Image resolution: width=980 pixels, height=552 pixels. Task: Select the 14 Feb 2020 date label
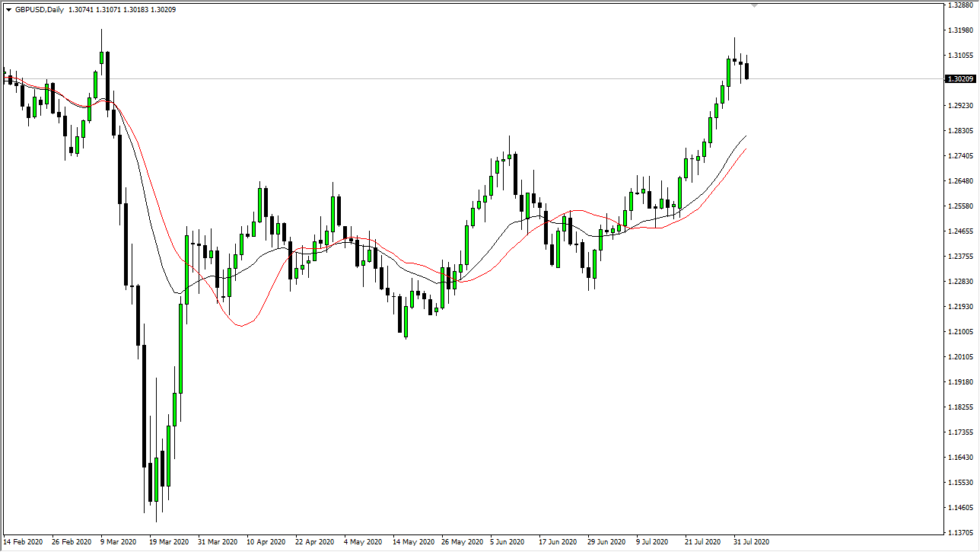pos(23,542)
